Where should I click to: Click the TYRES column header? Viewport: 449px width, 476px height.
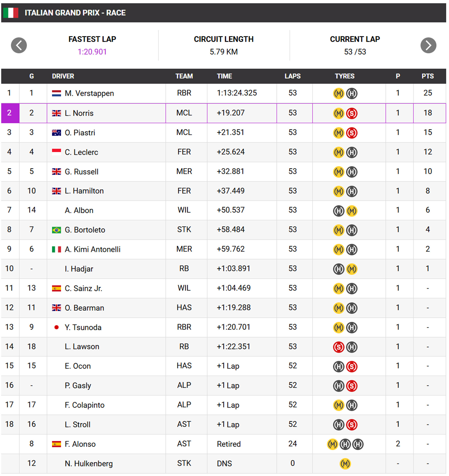coord(344,76)
